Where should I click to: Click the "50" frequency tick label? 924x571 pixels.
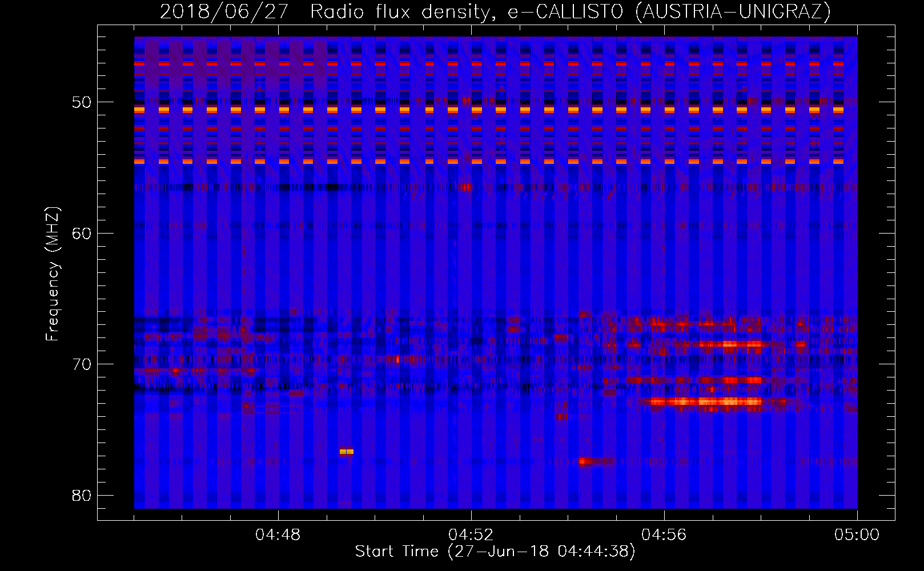pyautogui.click(x=82, y=102)
